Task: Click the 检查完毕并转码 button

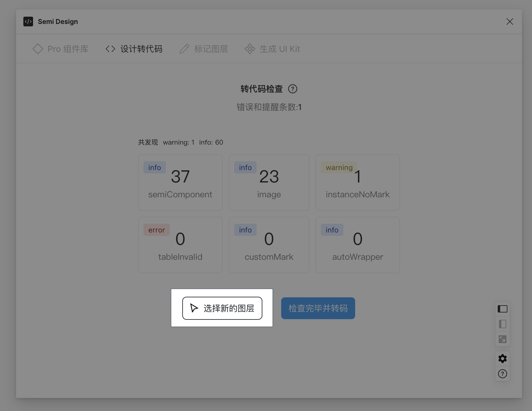Action: pos(318,308)
